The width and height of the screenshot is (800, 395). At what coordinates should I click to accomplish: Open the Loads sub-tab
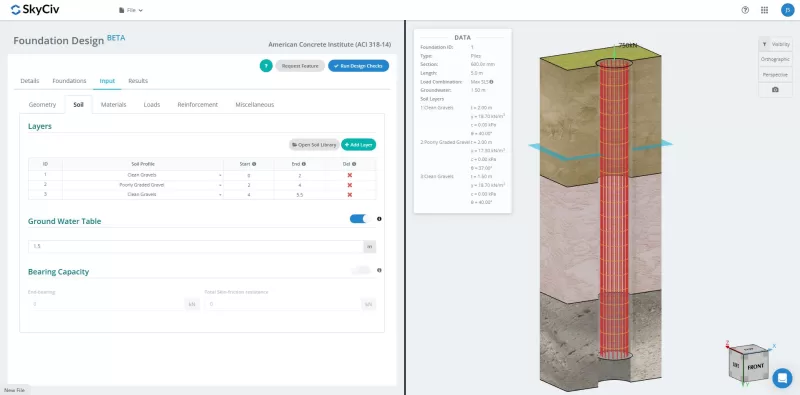tap(152, 105)
